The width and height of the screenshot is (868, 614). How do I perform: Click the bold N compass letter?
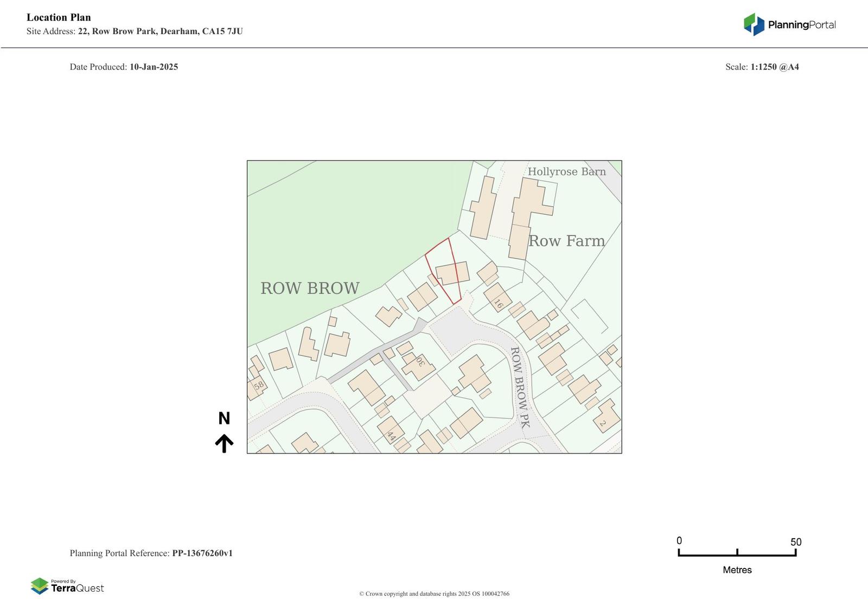coord(224,418)
